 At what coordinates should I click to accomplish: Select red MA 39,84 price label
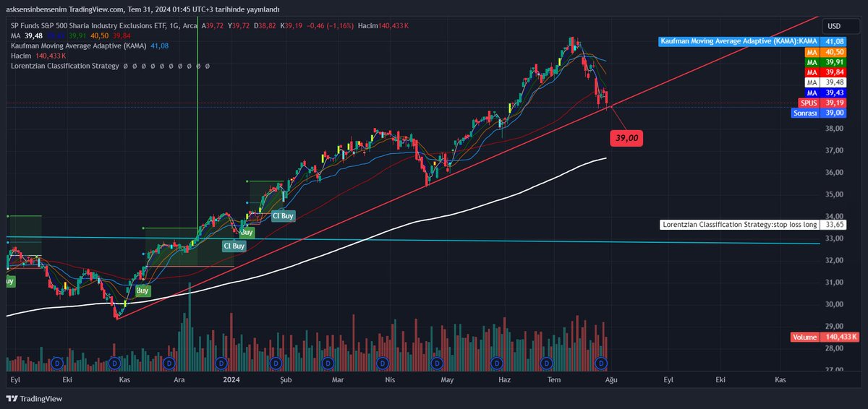[x=825, y=72]
